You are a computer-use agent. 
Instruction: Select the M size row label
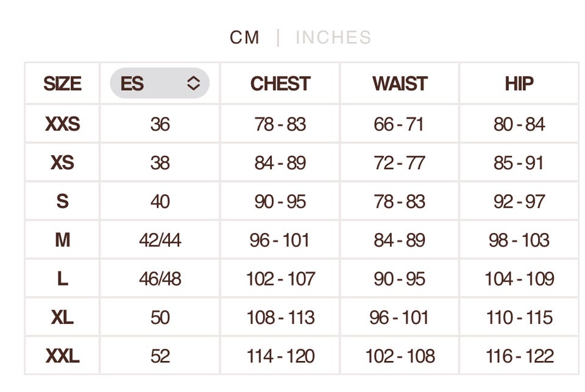62,240
